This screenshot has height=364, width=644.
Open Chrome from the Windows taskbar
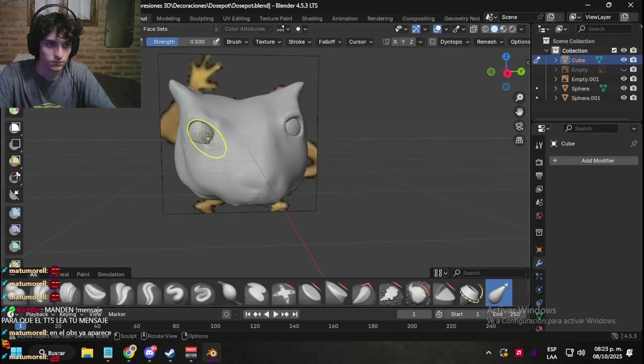point(129,352)
